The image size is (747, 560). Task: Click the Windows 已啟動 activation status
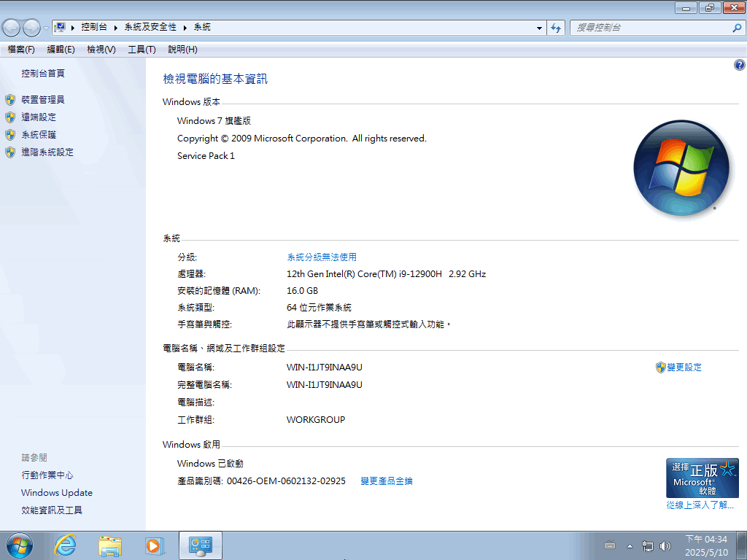click(x=210, y=463)
